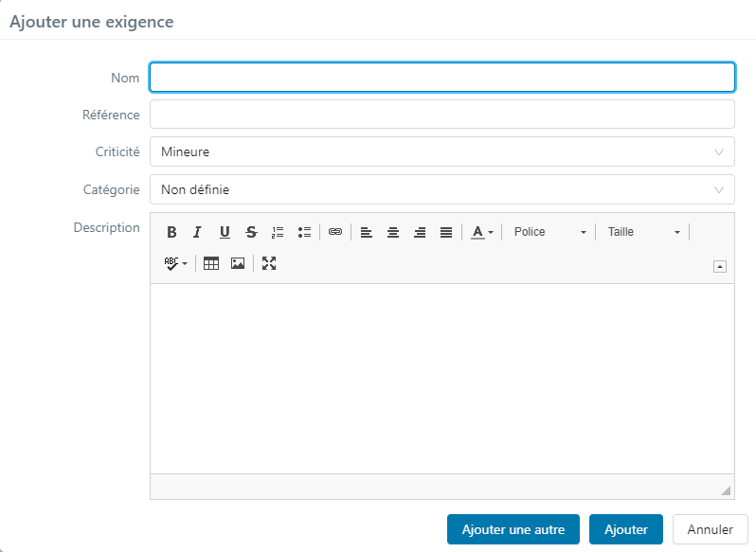Center align the description text
Screen dimensions: 756x552
click(393, 232)
